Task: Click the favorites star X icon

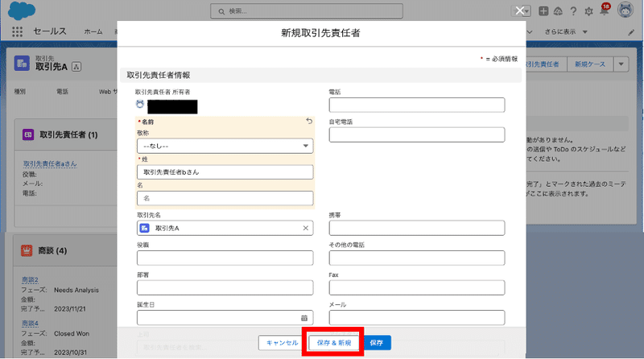Action: pos(519,11)
